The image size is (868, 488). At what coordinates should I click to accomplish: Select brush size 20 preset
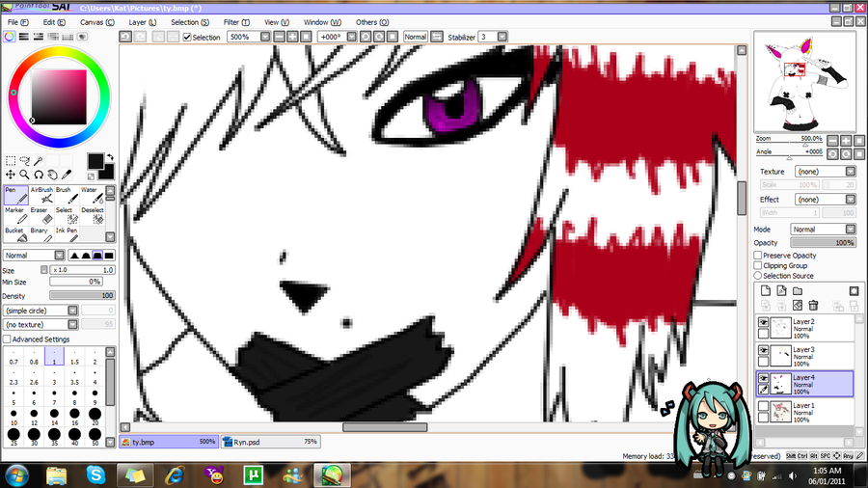[x=95, y=417]
